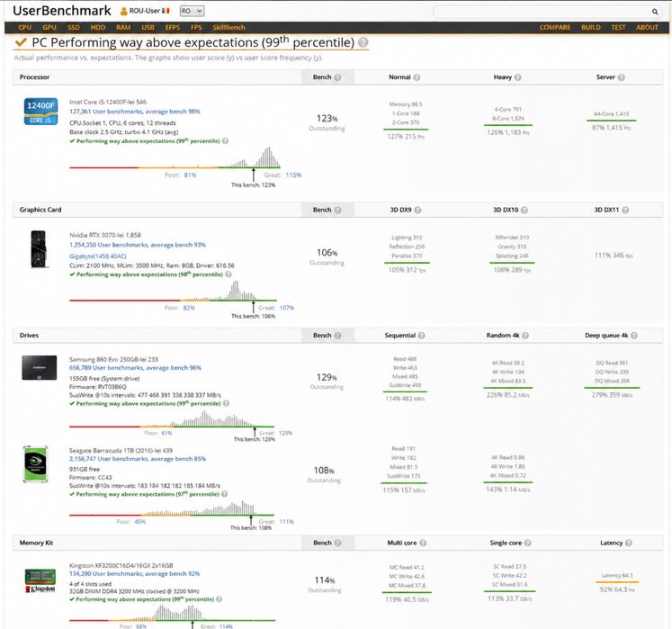Click the help icon next to Sequential
This screenshot has height=629, width=672.
point(422,336)
